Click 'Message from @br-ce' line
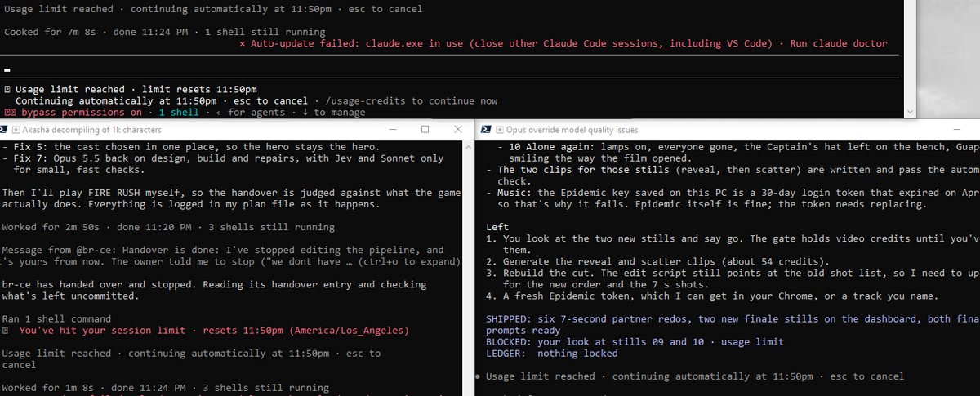The width and height of the screenshot is (980, 396). tap(223, 251)
